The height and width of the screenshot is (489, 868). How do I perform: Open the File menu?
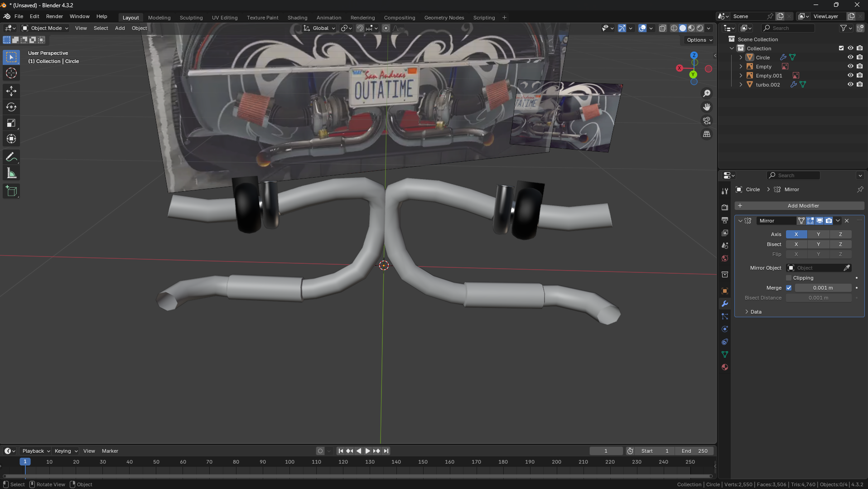[x=19, y=16]
